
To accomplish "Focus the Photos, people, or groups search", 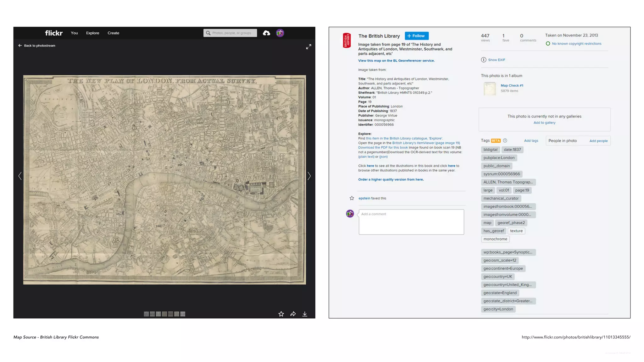I will point(232,33).
